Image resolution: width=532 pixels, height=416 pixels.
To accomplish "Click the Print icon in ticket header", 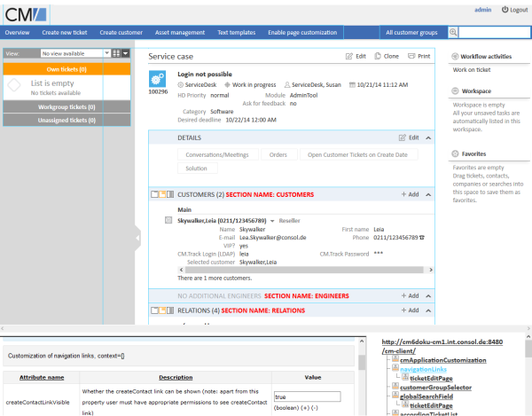I will tap(413, 56).
